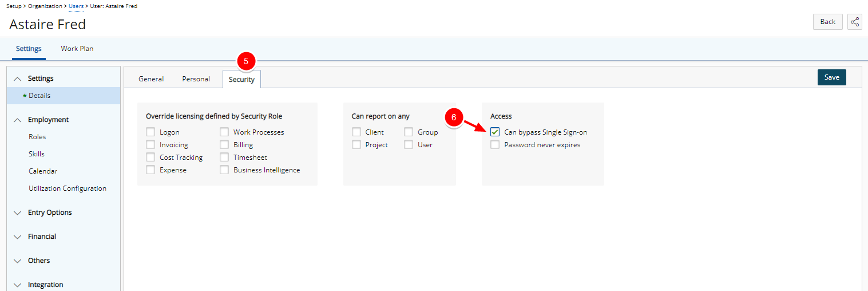Select Utilization Configuration in sidebar
The height and width of the screenshot is (291, 868).
(x=68, y=188)
